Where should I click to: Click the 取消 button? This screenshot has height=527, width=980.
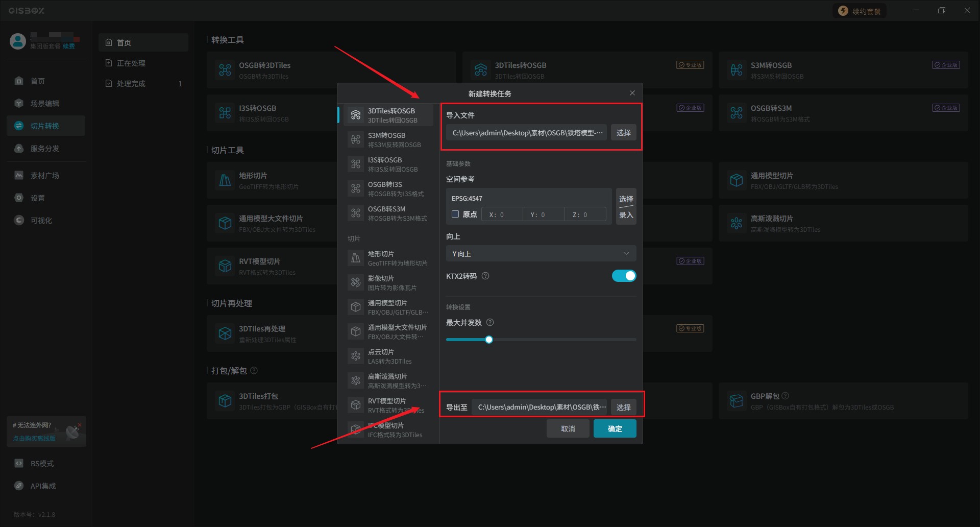[568, 428]
